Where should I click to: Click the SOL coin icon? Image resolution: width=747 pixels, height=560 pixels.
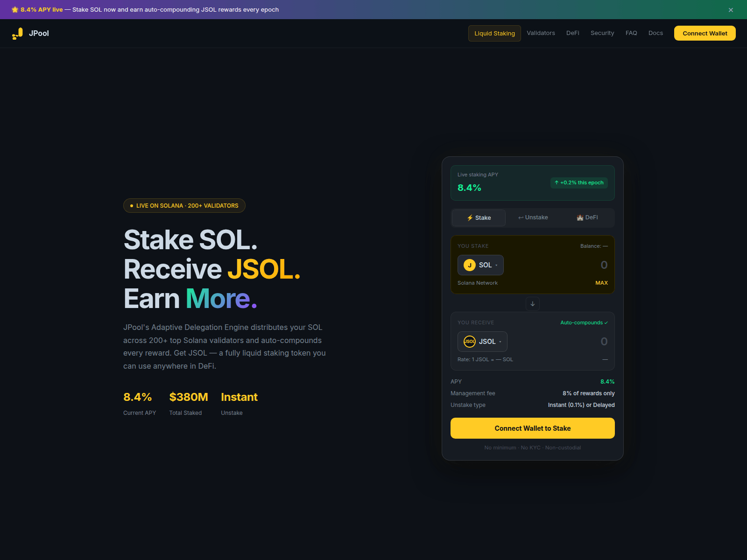[x=470, y=265]
